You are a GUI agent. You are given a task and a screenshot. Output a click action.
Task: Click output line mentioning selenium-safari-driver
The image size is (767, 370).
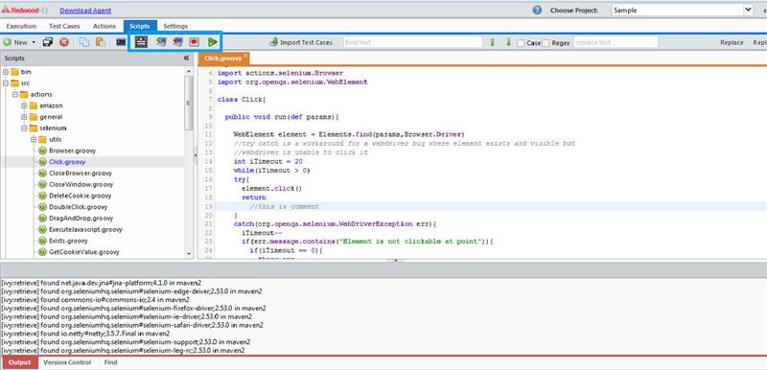pyautogui.click(x=132, y=325)
